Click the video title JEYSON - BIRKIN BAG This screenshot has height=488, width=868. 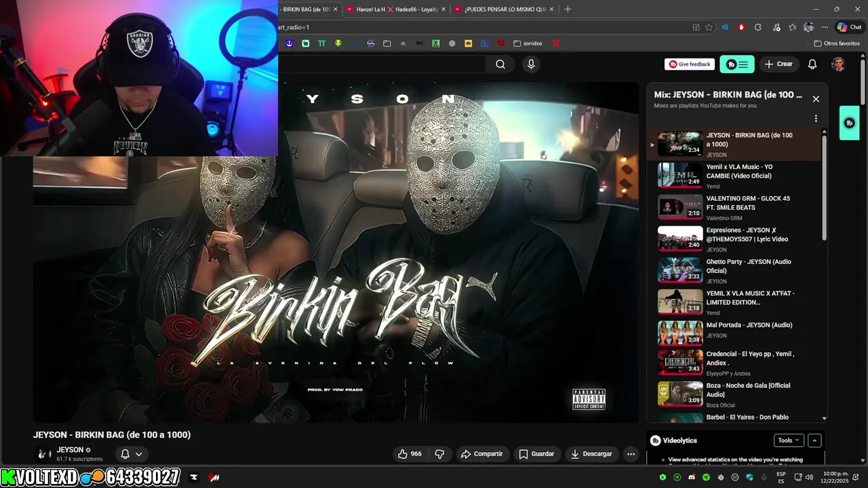(x=112, y=435)
